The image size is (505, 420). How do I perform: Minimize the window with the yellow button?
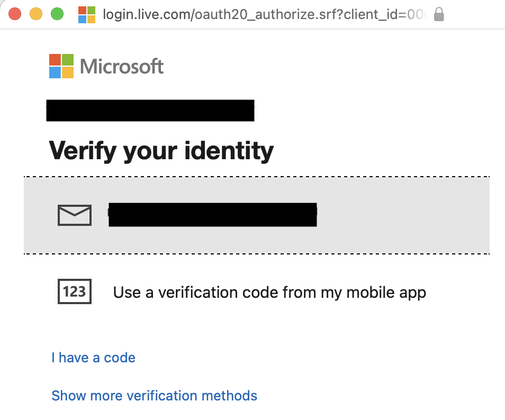point(36,14)
